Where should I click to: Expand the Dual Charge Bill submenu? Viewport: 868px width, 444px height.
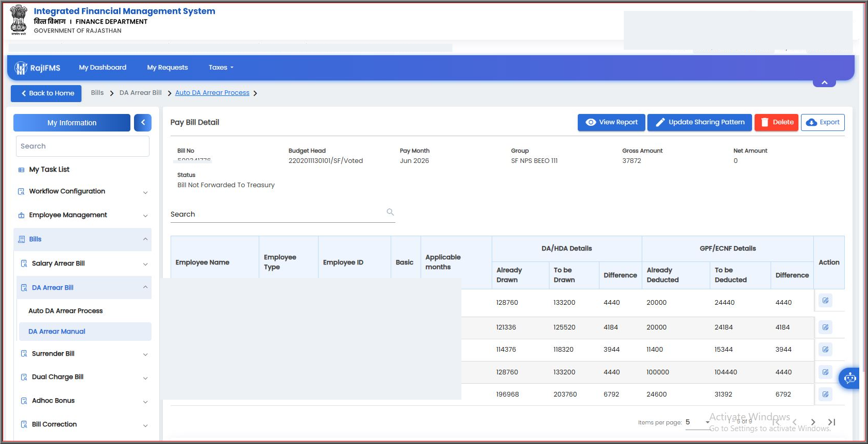click(84, 377)
